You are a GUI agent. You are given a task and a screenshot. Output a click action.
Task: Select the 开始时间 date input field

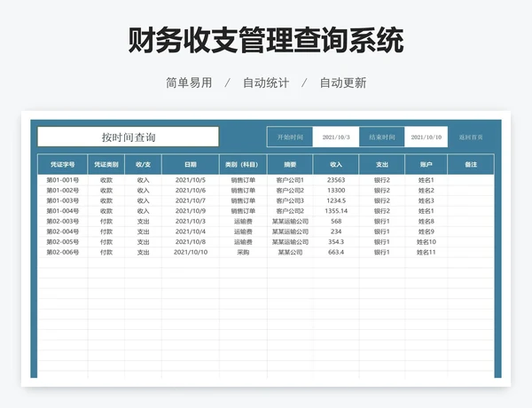[x=336, y=137]
